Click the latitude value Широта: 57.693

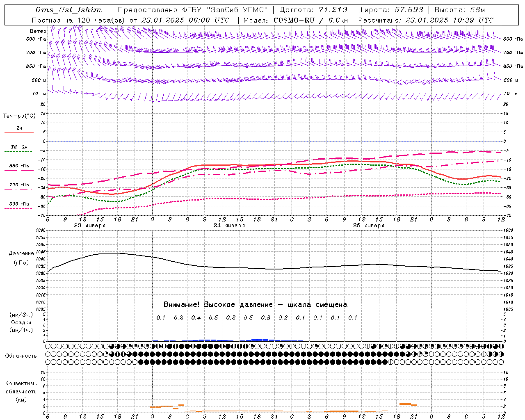pos(390,10)
